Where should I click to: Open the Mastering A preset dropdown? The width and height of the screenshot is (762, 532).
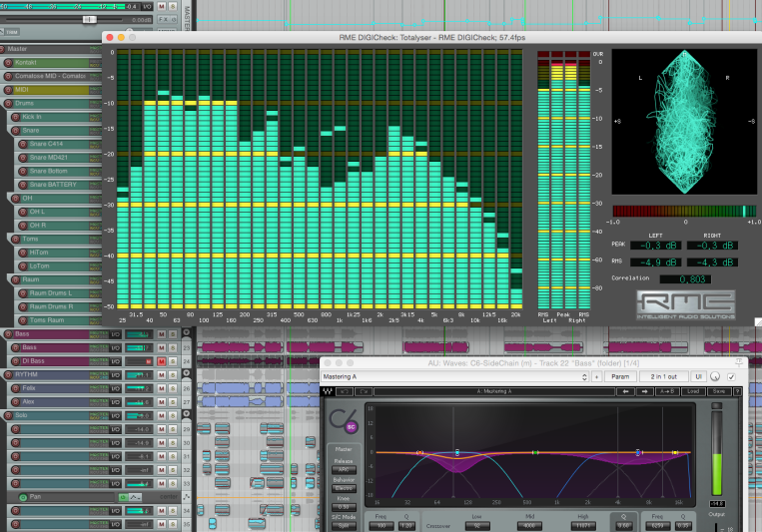pyautogui.click(x=454, y=377)
